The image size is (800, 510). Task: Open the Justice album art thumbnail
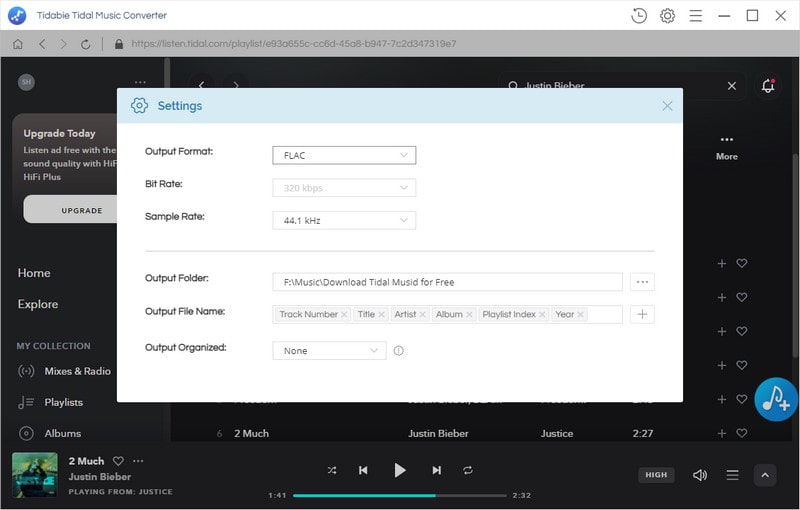pos(35,475)
